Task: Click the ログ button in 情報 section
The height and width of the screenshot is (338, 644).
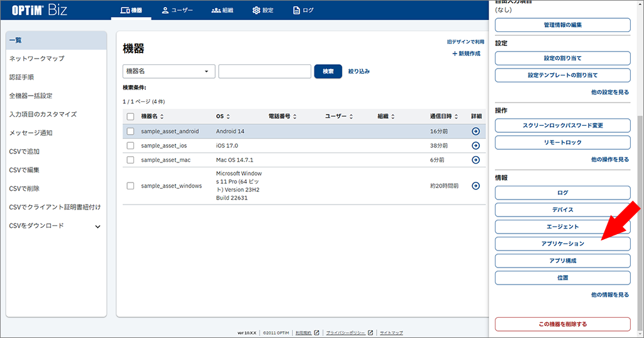Action: point(563,193)
